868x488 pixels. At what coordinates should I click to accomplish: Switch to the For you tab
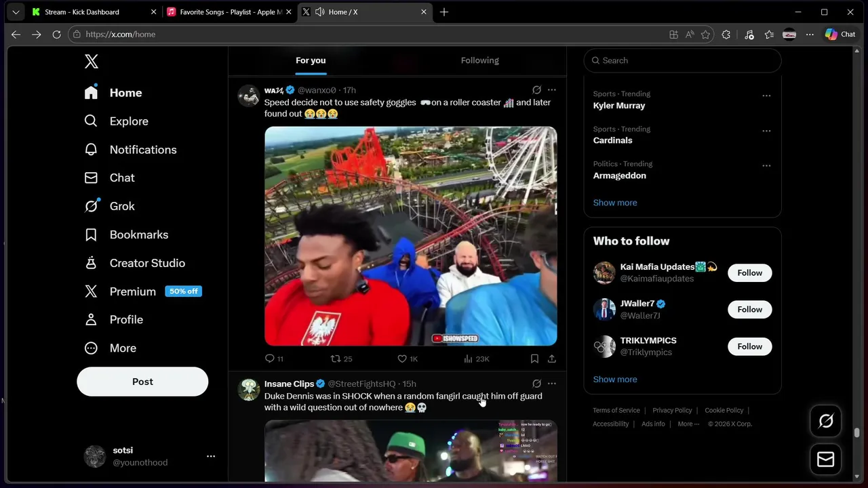311,60
